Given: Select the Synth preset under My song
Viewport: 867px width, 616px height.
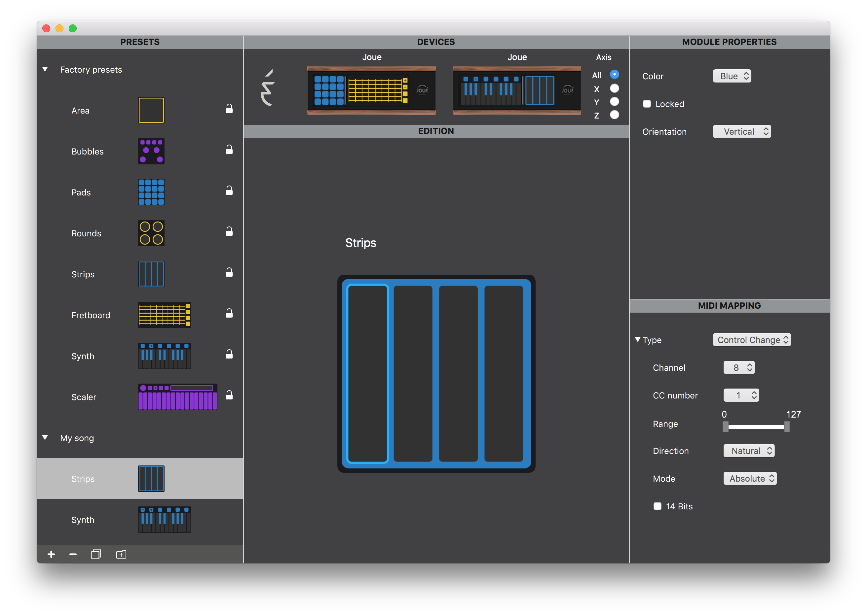Looking at the screenshot, I should pos(83,520).
